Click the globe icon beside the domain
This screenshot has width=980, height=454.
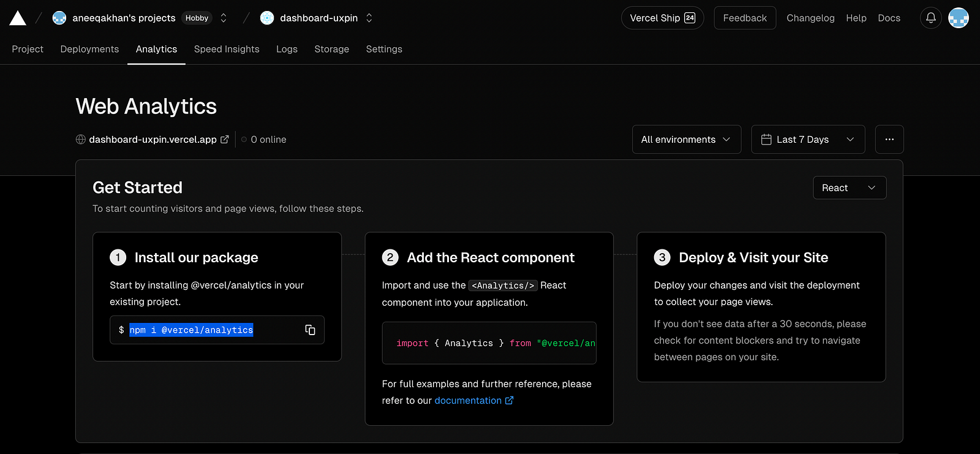tap(81, 140)
